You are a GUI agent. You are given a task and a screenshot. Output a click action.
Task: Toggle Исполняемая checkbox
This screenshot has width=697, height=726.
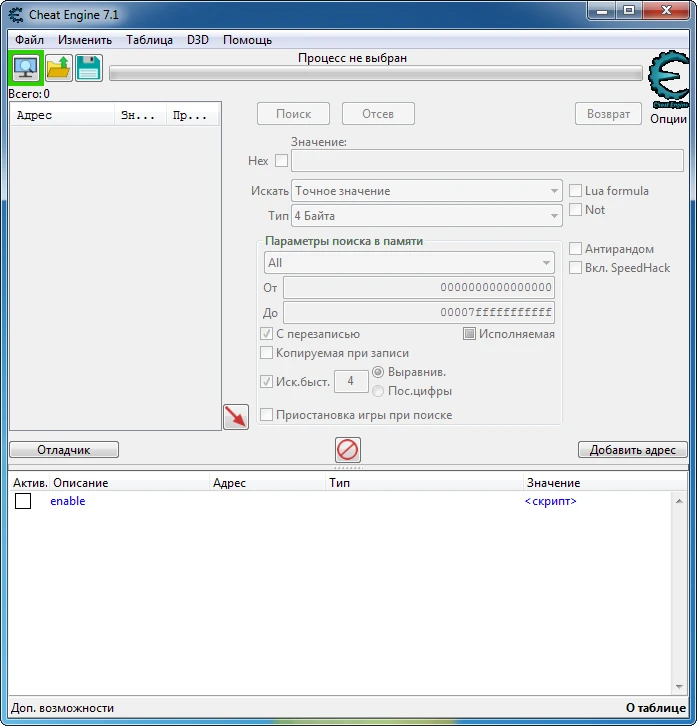[469, 334]
